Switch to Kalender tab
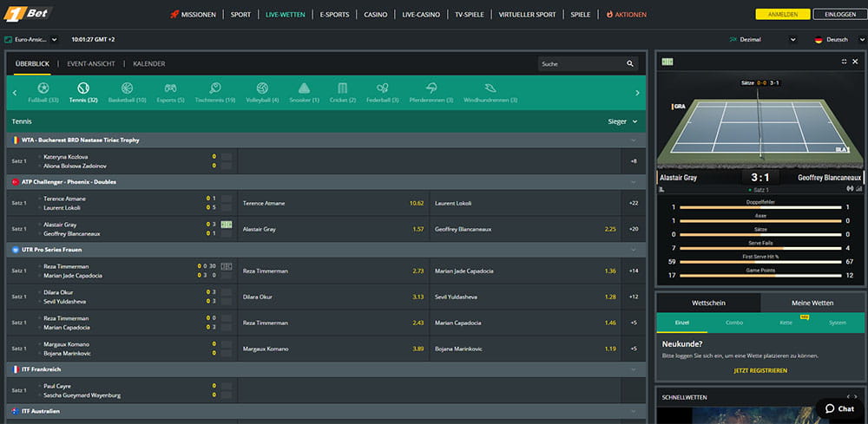This screenshot has width=868, height=424. [149, 64]
